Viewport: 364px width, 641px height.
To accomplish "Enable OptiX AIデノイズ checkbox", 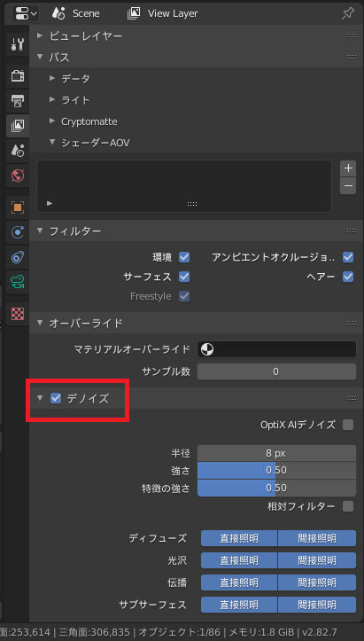I will [x=348, y=425].
